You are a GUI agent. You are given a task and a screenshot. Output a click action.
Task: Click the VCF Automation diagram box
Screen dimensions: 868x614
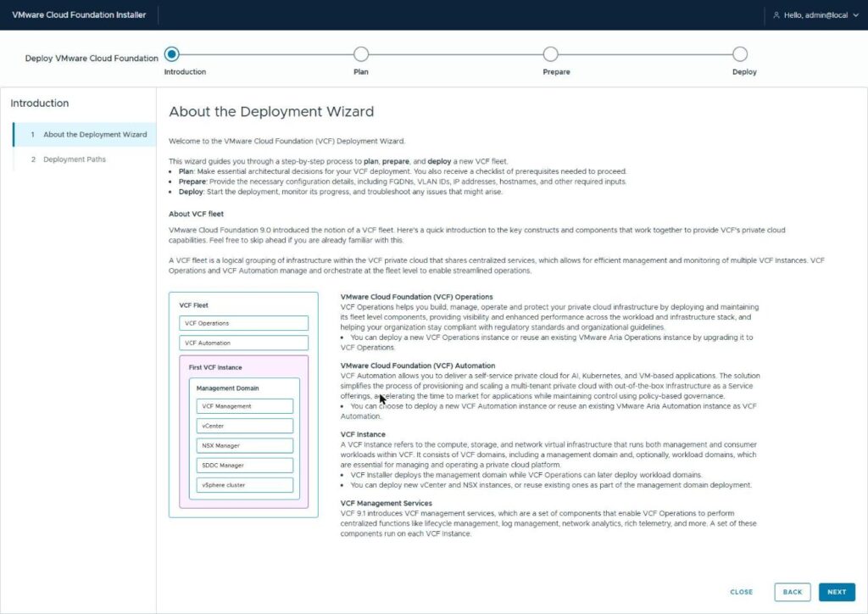(x=243, y=343)
